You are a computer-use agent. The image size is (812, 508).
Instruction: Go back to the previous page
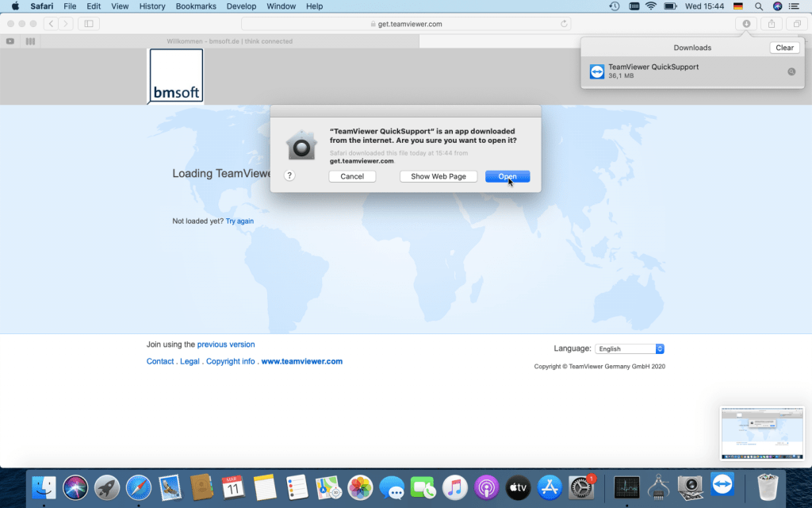51,24
